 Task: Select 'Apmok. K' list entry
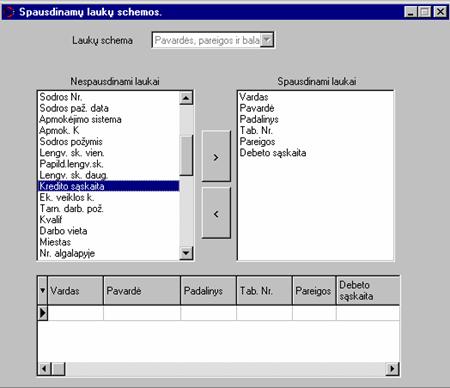108,130
